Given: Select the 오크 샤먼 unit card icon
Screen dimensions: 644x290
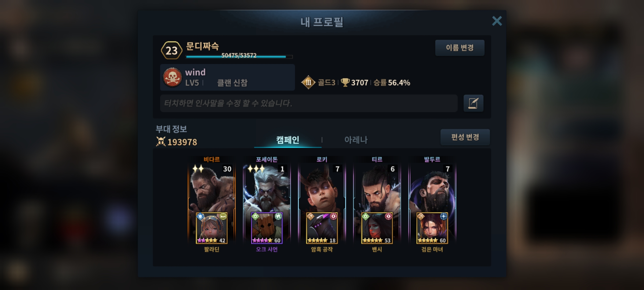Looking at the screenshot, I should click(x=267, y=228).
